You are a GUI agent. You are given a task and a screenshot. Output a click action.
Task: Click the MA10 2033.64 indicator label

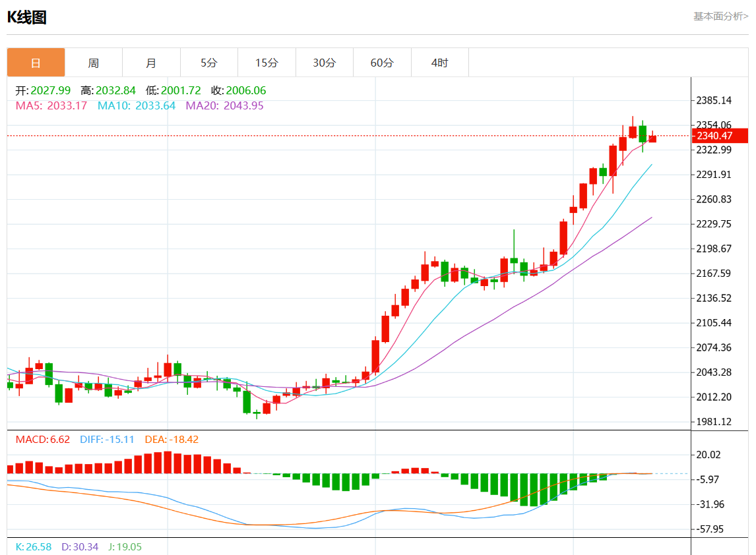click(137, 105)
